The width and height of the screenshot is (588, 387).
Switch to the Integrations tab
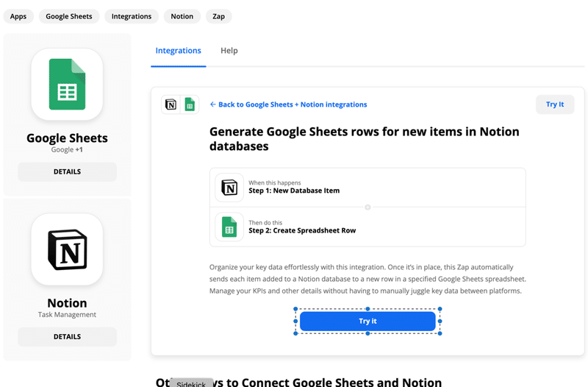coord(179,51)
